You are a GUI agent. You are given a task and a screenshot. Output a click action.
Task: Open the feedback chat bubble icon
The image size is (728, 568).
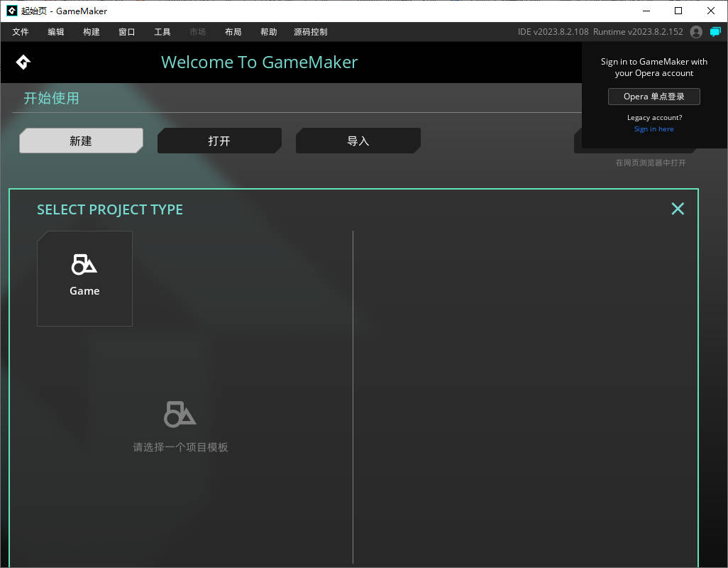[715, 31]
